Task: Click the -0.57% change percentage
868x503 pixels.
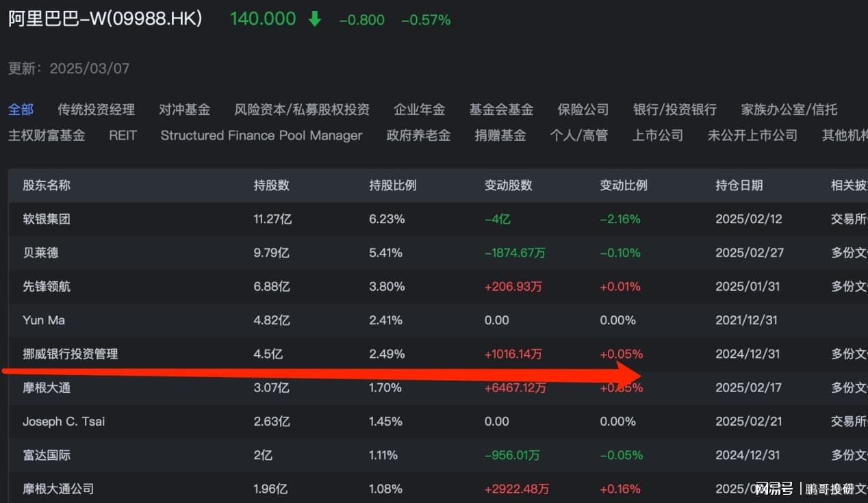Action: pyautogui.click(x=426, y=21)
